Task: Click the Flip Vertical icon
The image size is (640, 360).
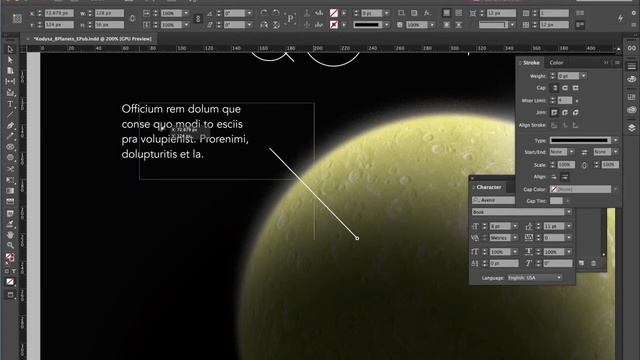Action: tap(276, 25)
